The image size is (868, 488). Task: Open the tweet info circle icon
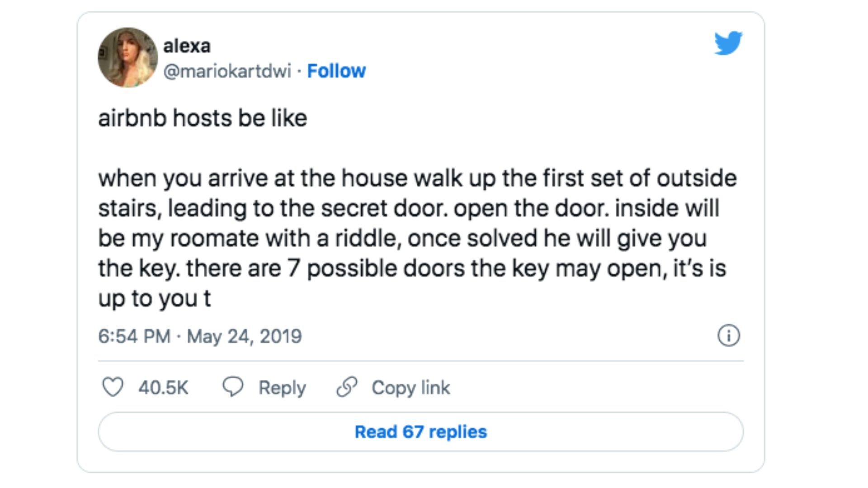[x=729, y=336]
